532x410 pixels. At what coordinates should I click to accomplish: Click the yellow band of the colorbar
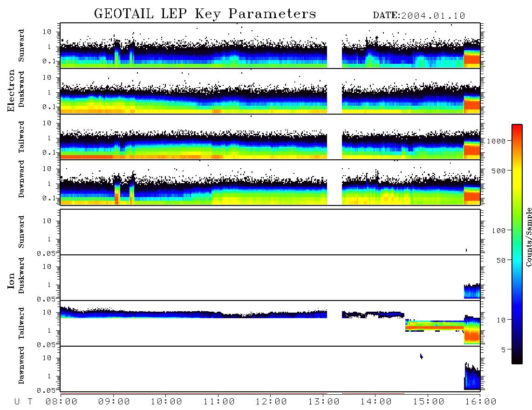pyautogui.click(x=517, y=177)
